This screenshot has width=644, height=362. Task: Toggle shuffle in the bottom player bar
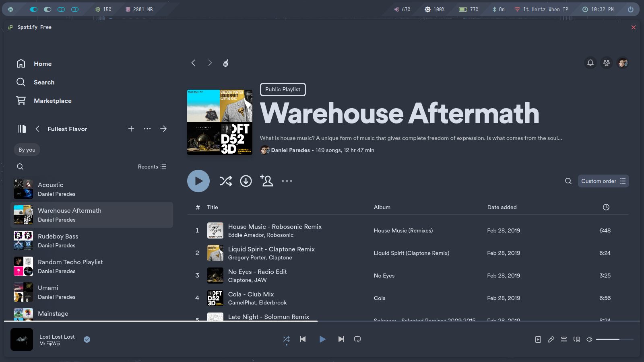286,339
